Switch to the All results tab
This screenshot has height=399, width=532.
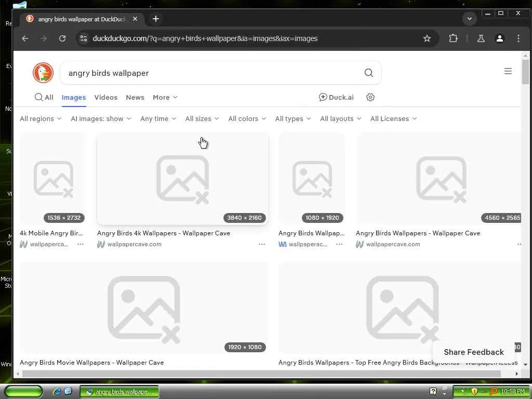(x=44, y=97)
